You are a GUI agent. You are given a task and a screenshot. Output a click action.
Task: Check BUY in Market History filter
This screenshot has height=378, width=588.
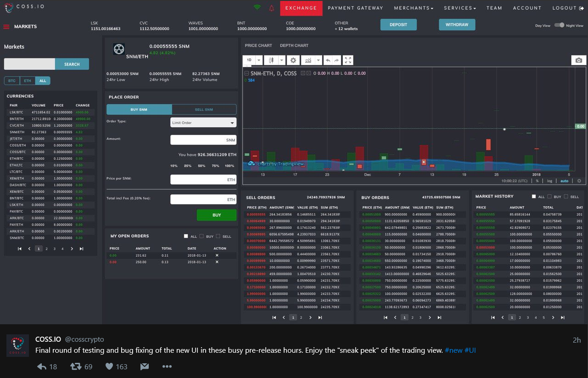coord(549,196)
